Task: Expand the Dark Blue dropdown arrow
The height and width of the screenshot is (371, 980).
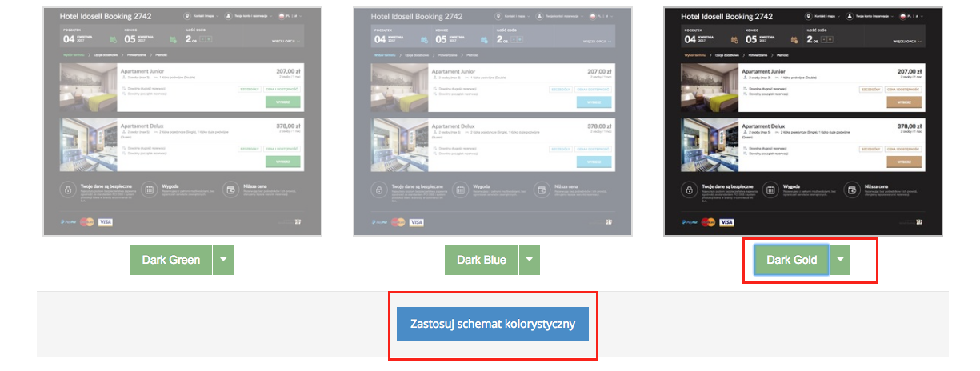Action: 530,260
